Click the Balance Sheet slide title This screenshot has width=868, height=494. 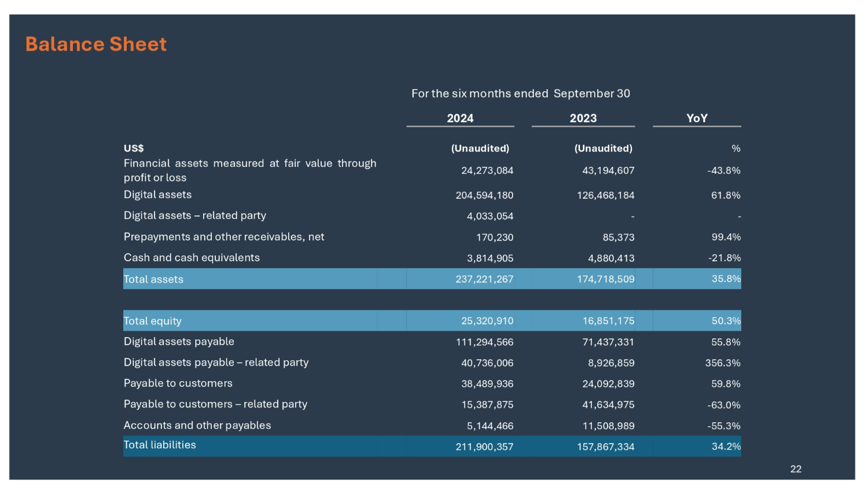click(x=96, y=45)
